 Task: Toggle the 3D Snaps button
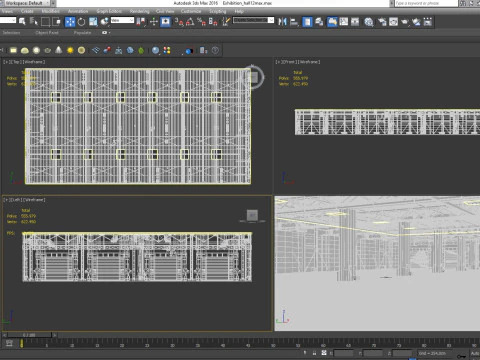pos(179,22)
